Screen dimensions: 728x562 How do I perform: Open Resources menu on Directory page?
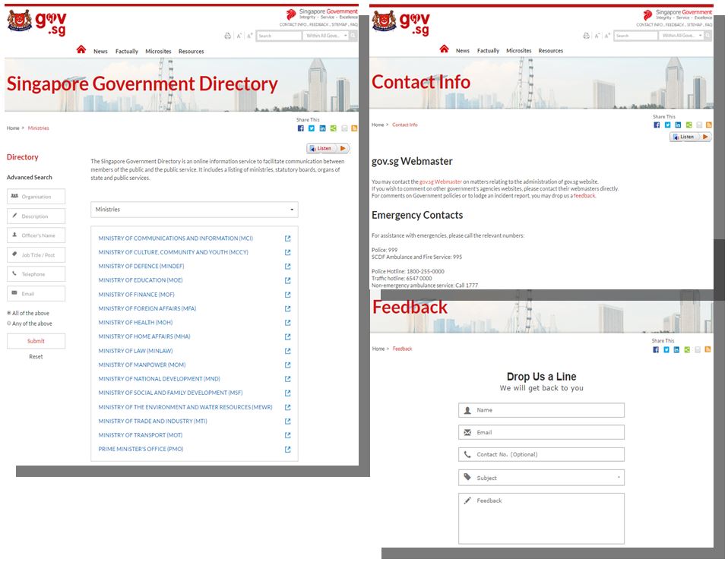191,52
